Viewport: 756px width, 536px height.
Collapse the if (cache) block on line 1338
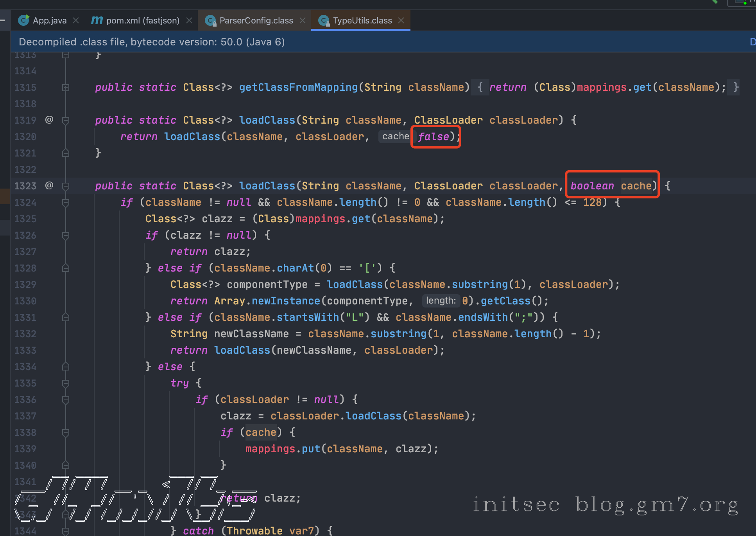tap(66, 432)
